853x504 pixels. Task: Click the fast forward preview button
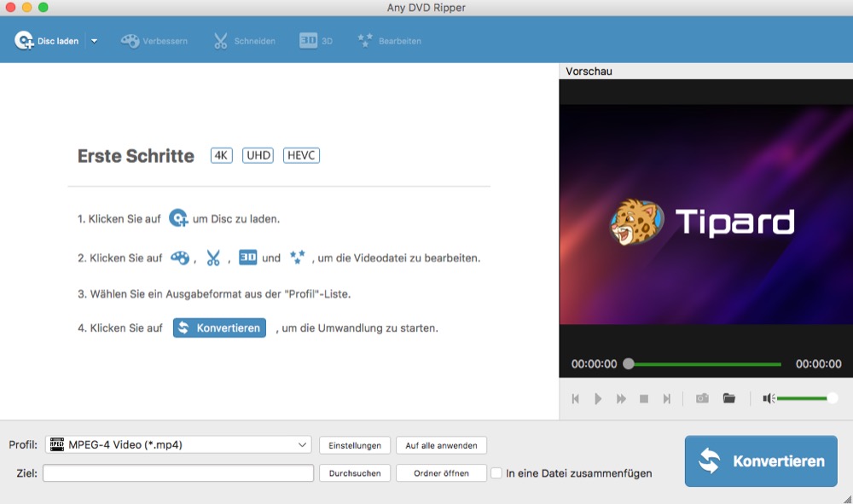coord(622,398)
